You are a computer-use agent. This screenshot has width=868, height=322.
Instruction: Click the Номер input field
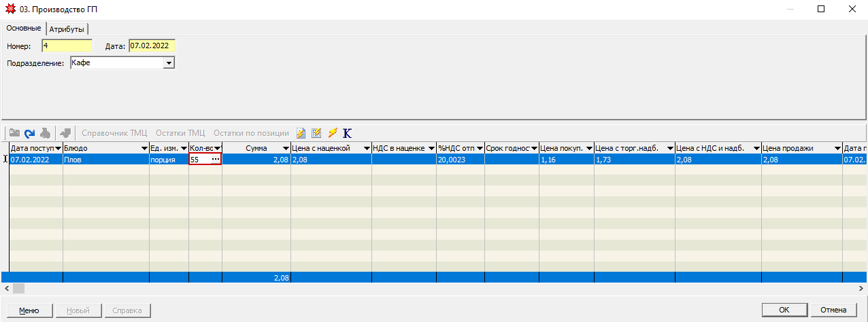click(x=67, y=46)
